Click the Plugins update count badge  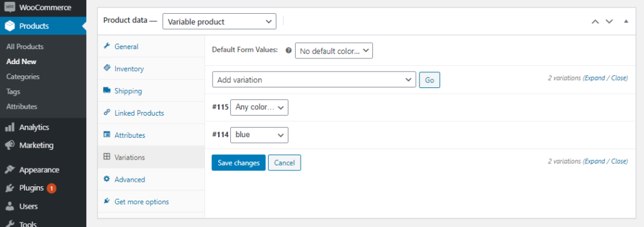point(52,188)
